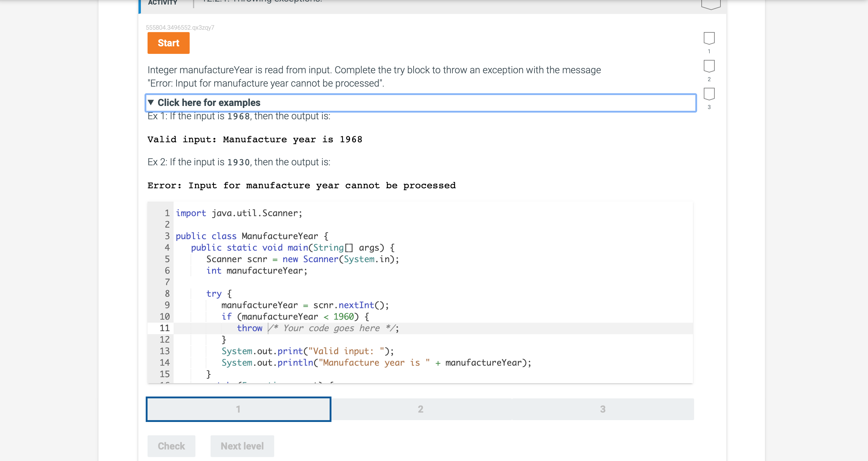Screen dimensions: 868x461
Task: Click the throw keyword in editor
Action: pyautogui.click(x=249, y=328)
